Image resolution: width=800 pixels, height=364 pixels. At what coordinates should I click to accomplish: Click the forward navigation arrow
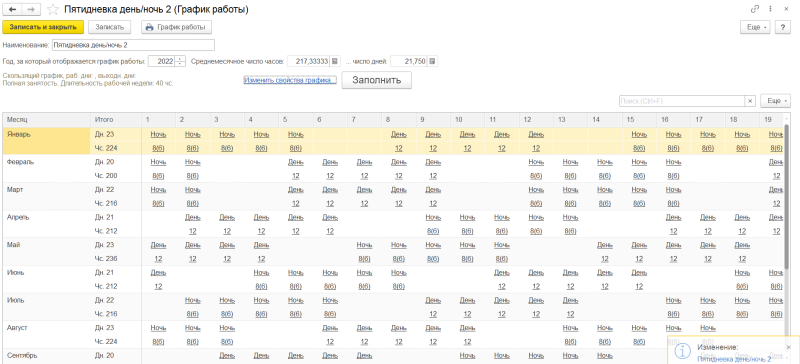31,10
